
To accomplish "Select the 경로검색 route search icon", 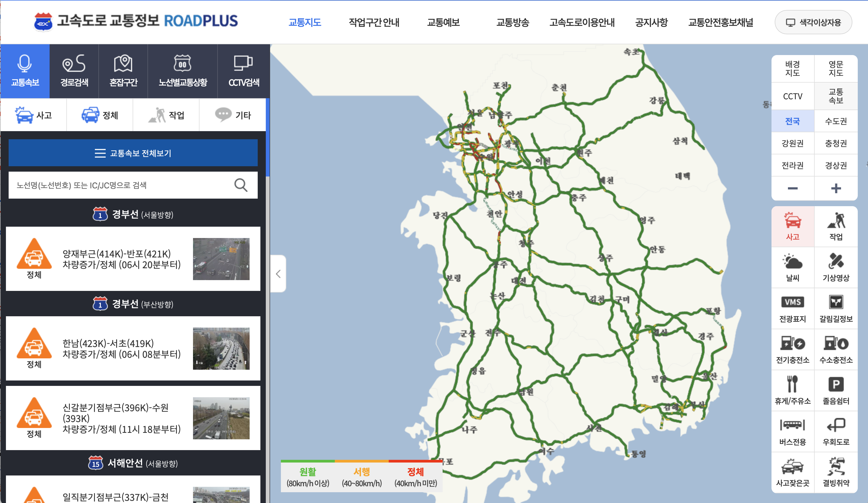I will [74, 64].
